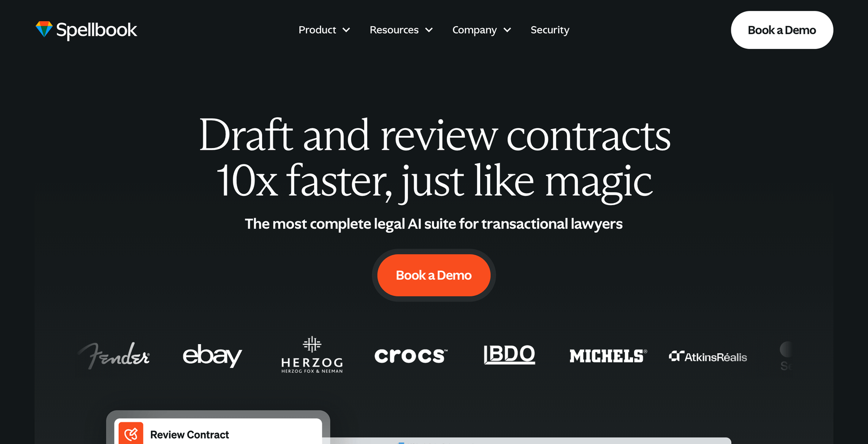Select the Review Contract card
868x444 pixels.
point(218,432)
